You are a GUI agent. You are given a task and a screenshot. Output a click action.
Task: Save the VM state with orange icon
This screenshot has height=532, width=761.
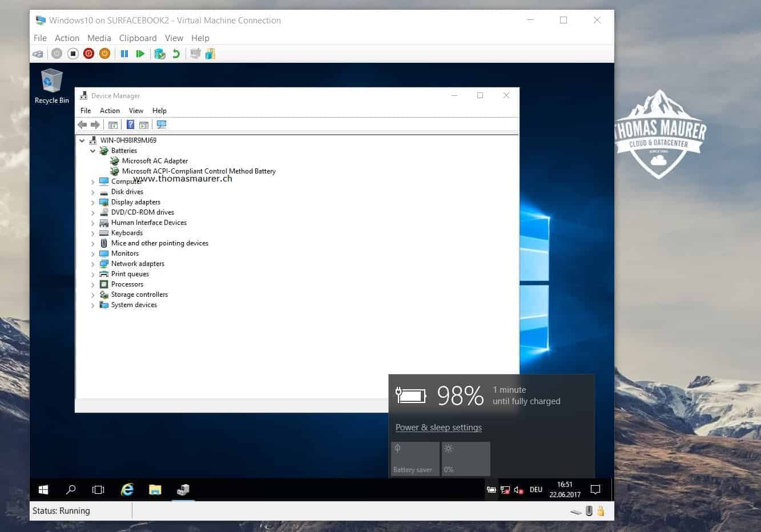(x=104, y=54)
